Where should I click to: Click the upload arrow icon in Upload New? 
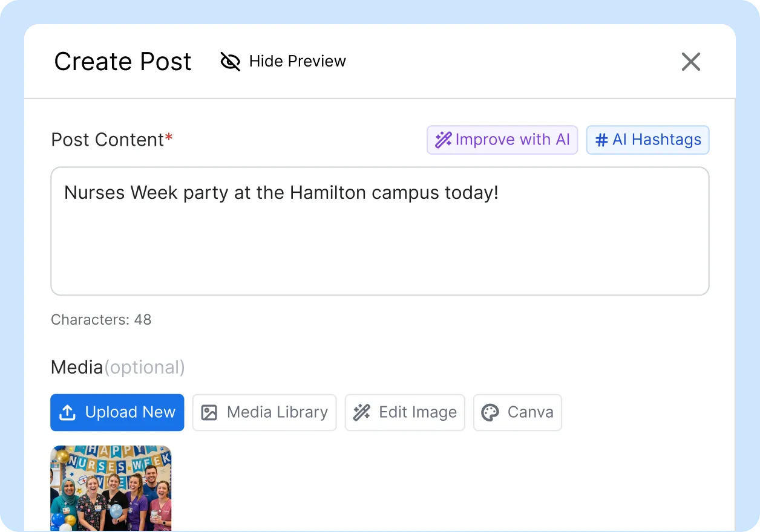tap(67, 413)
